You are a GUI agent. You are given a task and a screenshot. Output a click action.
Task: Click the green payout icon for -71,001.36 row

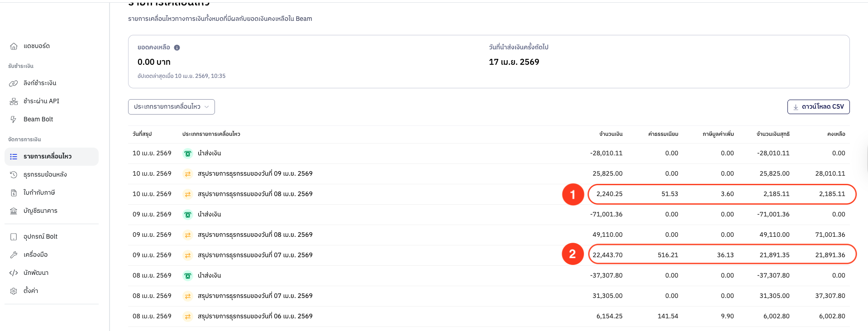[x=188, y=215]
